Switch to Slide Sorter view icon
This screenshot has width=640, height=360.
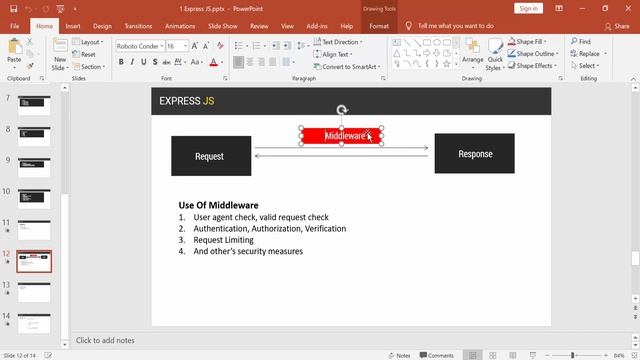(x=493, y=356)
